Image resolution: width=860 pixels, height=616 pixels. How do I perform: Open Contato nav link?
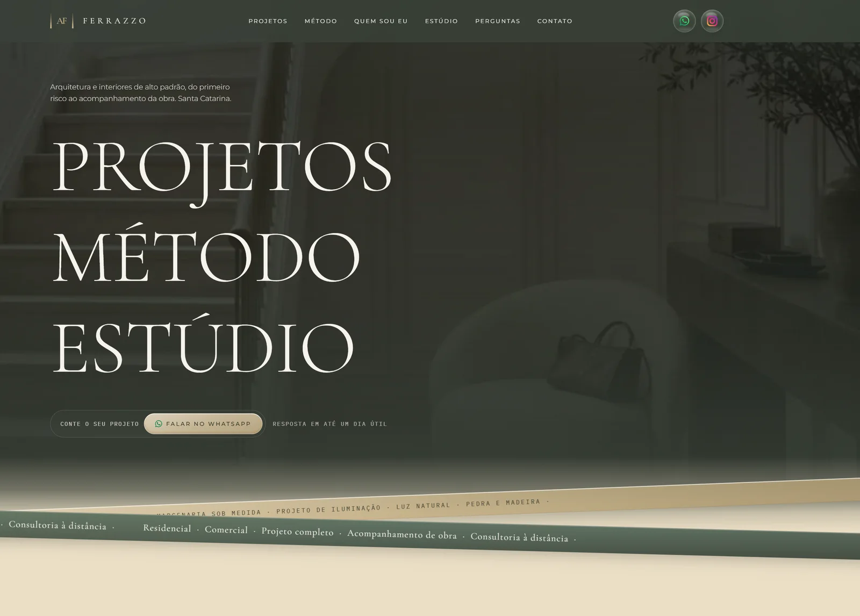(x=555, y=21)
